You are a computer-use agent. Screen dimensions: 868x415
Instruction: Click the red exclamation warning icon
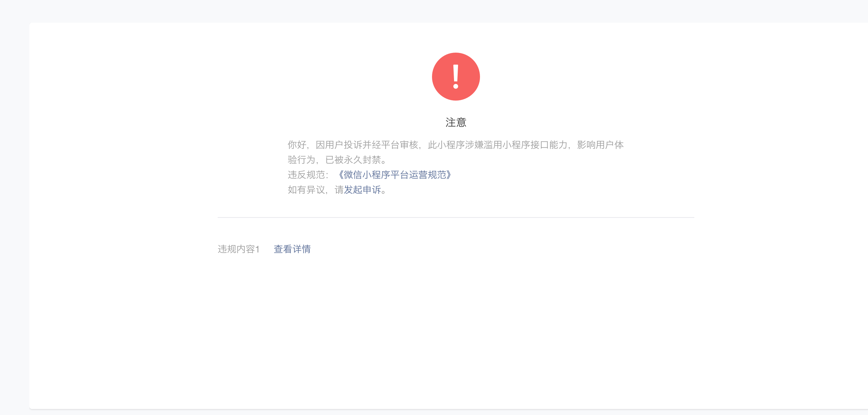[x=456, y=77]
